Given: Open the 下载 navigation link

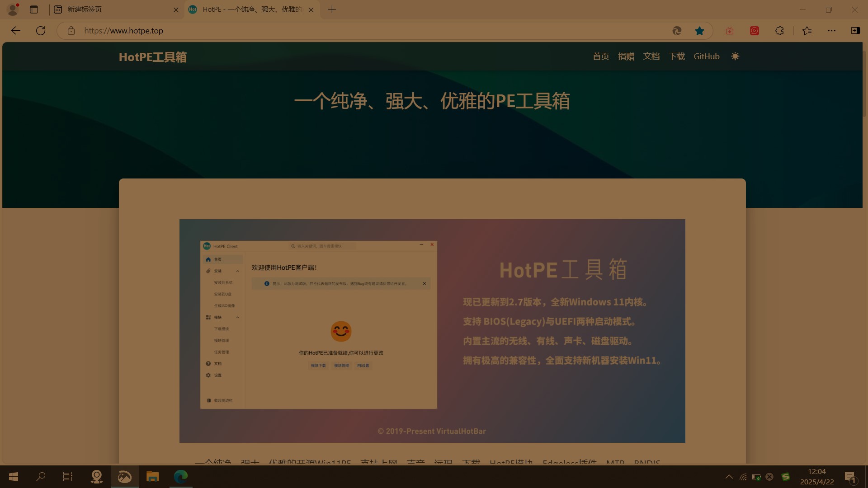Looking at the screenshot, I should [x=677, y=56].
